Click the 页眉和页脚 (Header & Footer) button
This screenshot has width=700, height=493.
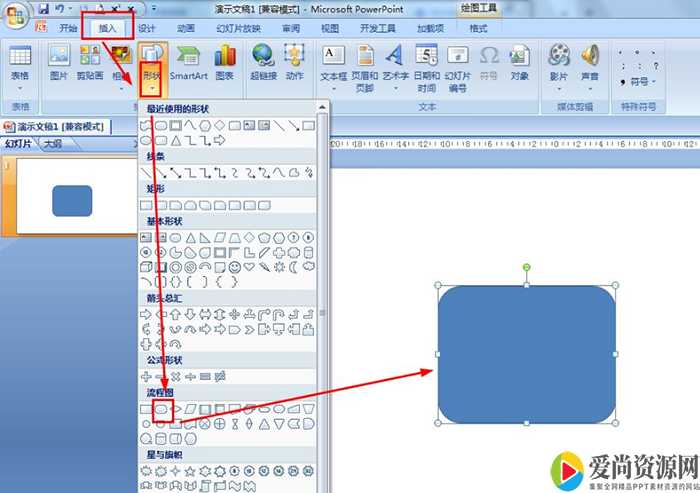point(365,62)
